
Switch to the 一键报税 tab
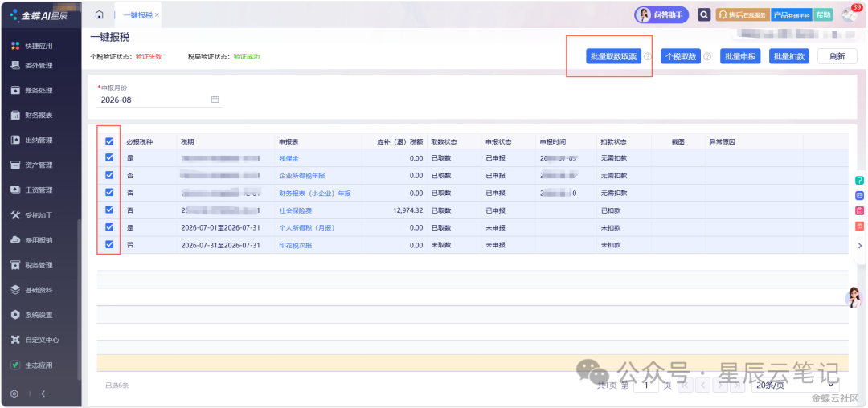click(x=138, y=15)
